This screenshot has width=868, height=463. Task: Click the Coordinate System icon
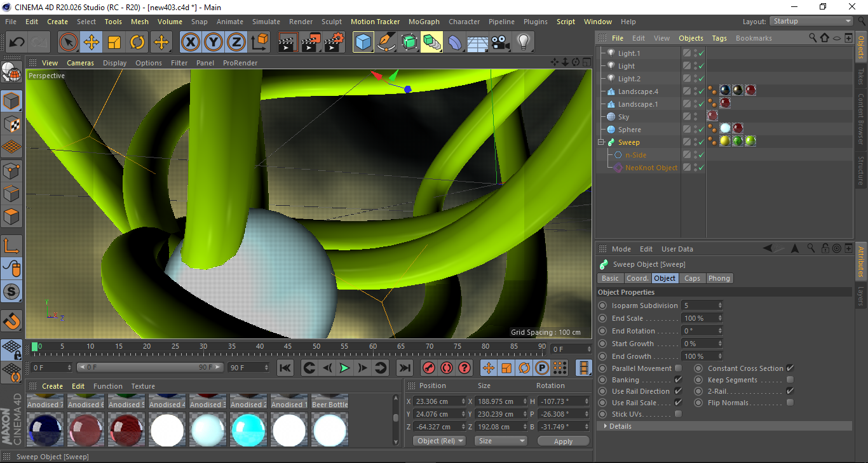pyautogui.click(x=260, y=43)
